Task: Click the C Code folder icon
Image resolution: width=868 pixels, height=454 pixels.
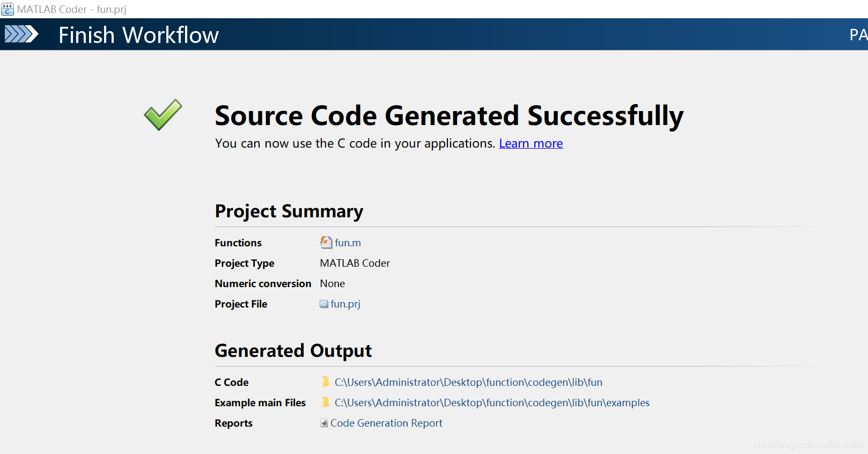Action: 325,382
